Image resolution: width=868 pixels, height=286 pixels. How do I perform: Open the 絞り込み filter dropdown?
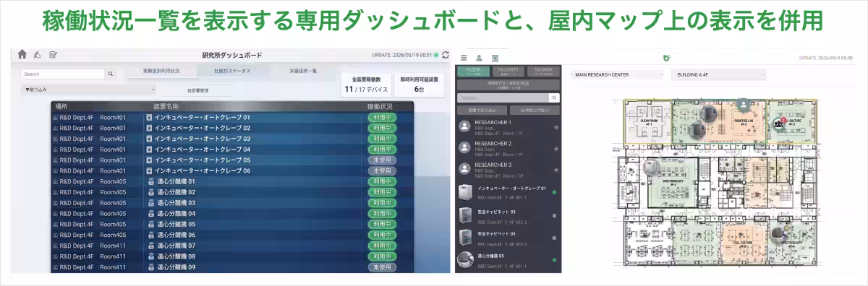[x=89, y=90]
